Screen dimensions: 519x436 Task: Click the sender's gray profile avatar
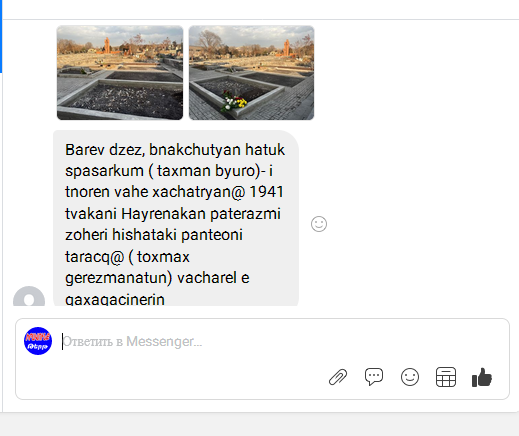point(29,296)
